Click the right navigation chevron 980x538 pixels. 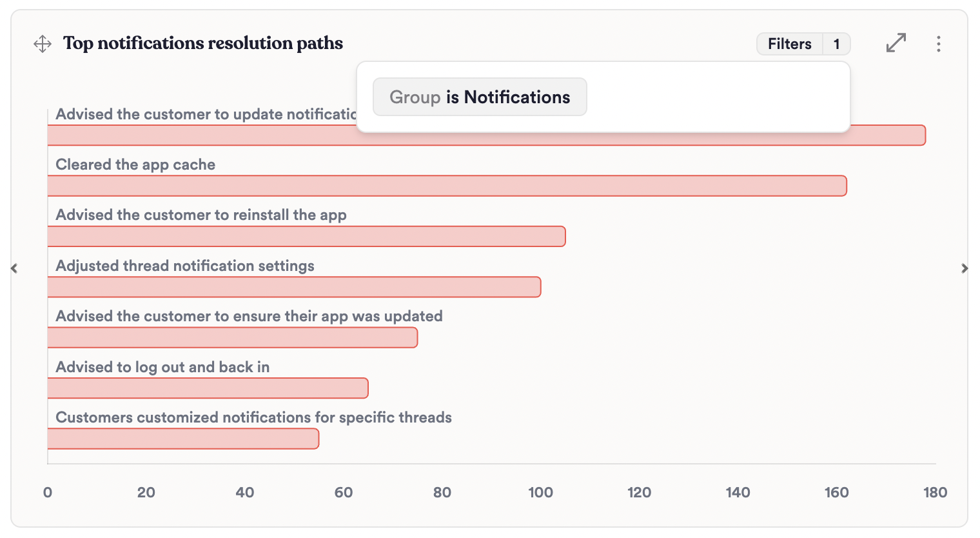click(965, 268)
